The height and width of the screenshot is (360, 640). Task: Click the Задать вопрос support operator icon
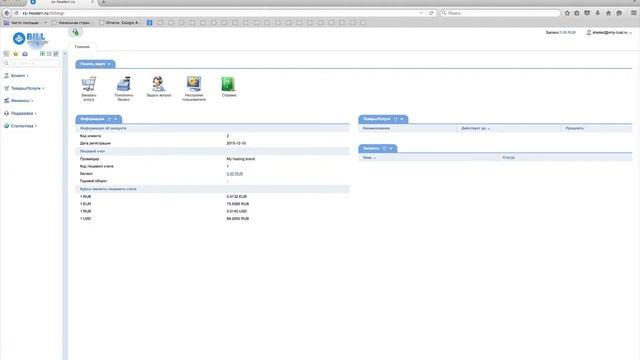[159, 84]
